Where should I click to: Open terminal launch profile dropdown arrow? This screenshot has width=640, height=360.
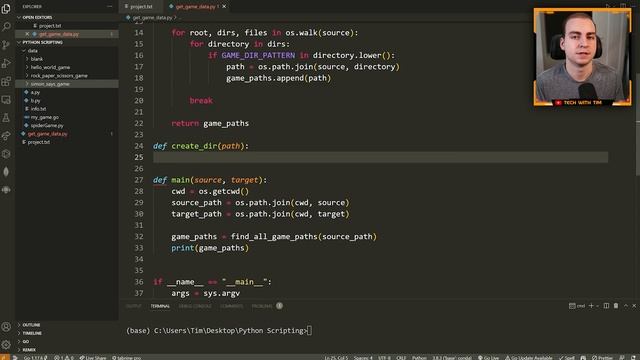click(x=598, y=306)
